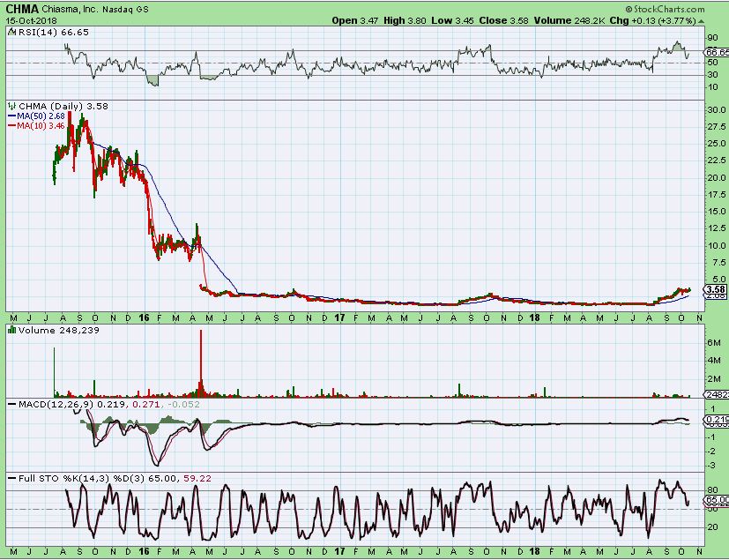The height and width of the screenshot is (560, 729).
Task: Click the CHMA (Daily) 3.58 panel title
Action: pyautogui.click(x=63, y=106)
